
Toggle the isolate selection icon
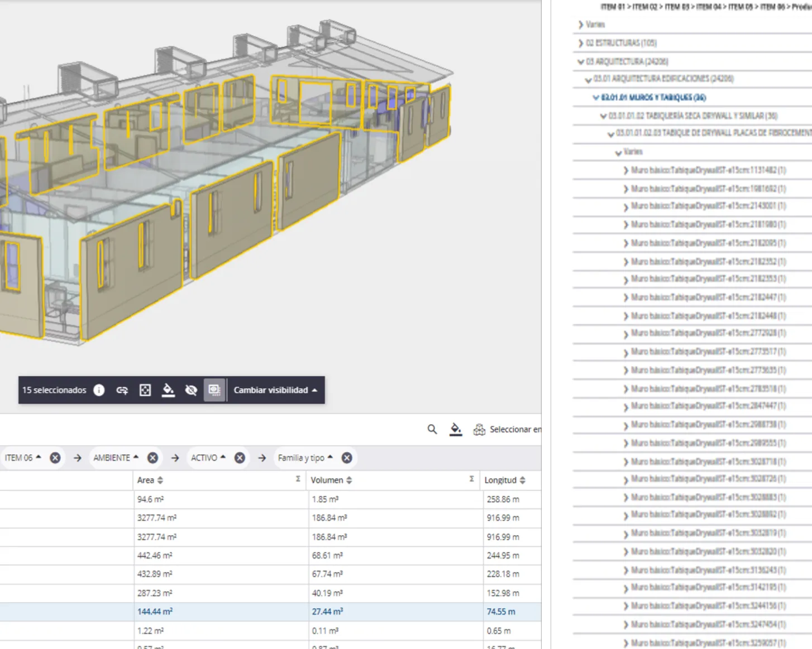pos(214,390)
